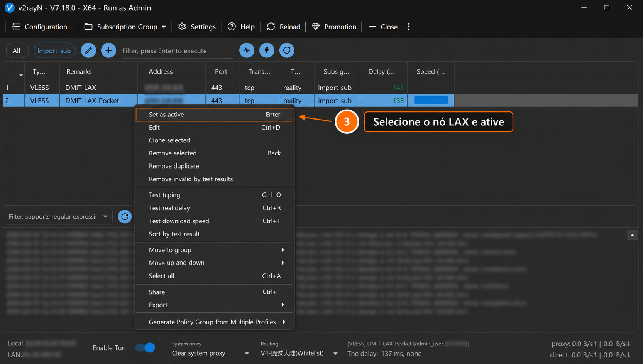This screenshot has width=643, height=364.
Task: Select Remove invalid by test results
Action: click(x=215, y=179)
